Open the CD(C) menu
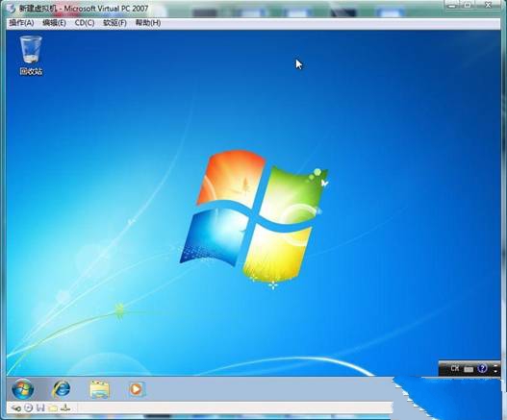This screenshot has height=420, width=507. 85,23
